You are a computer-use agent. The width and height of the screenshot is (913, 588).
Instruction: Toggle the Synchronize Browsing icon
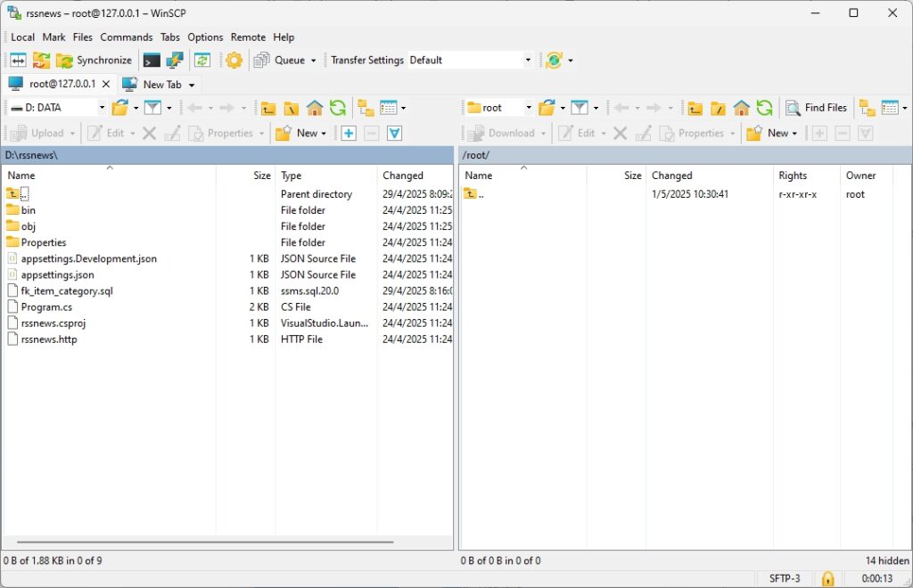[x=41, y=60]
